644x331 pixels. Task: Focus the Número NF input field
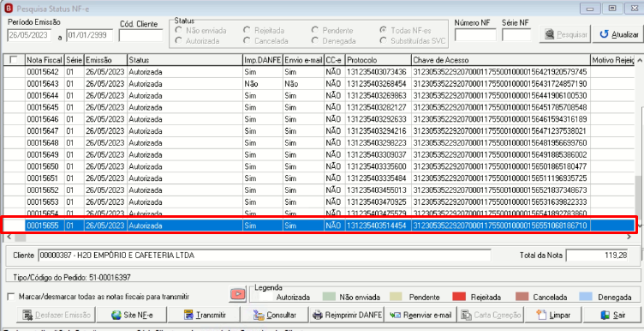pyautogui.click(x=475, y=35)
